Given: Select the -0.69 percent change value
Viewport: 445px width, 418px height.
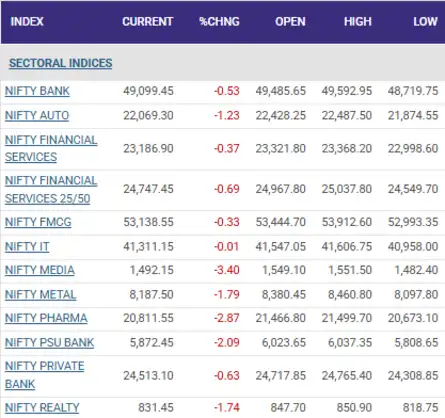Looking at the screenshot, I should (x=227, y=189).
